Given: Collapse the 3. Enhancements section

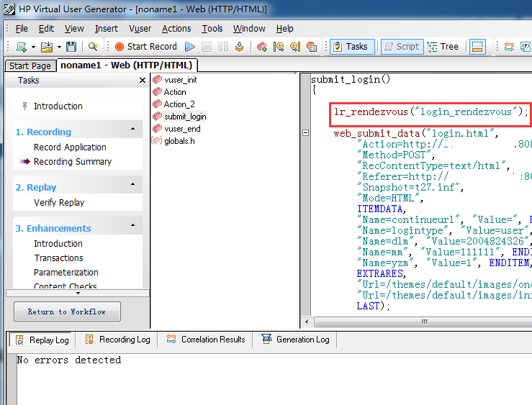Looking at the screenshot, I should [x=133, y=226].
